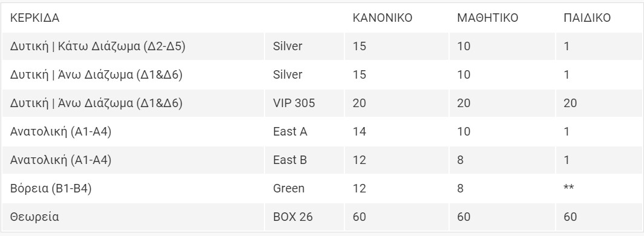
Task: Click the ΠΑΙΔΙΚΟ column header
Action: point(587,18)
